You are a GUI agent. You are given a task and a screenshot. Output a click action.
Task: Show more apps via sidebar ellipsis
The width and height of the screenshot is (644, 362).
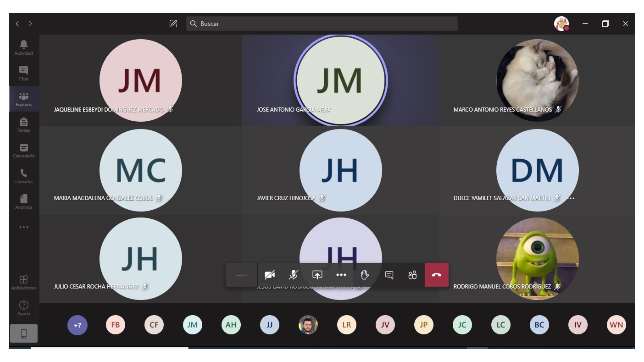24,227
